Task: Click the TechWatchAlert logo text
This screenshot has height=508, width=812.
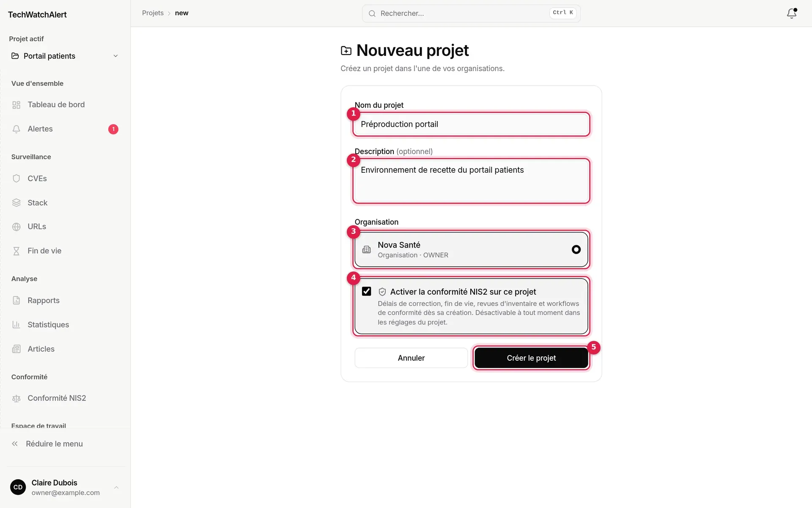Action: pyautogui.click(x=37, y=14)
